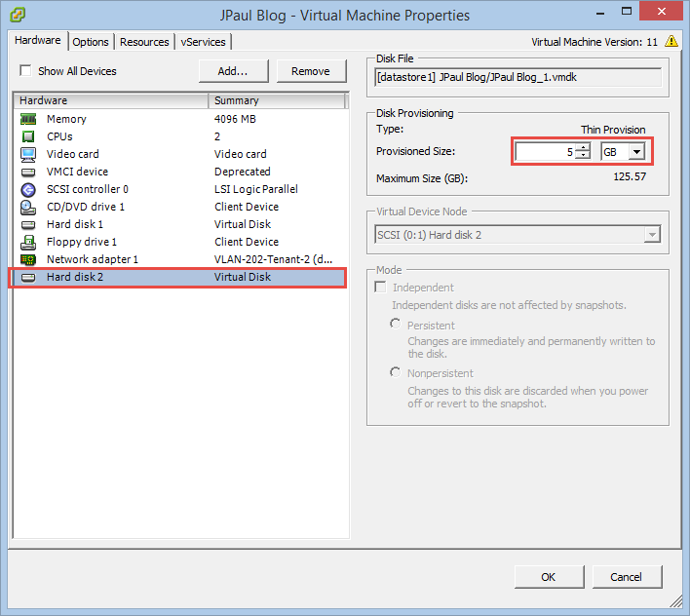This screenshot has height=616, width=690.
Task: Select the Memory row in hardware list
Action: point(180,119)
